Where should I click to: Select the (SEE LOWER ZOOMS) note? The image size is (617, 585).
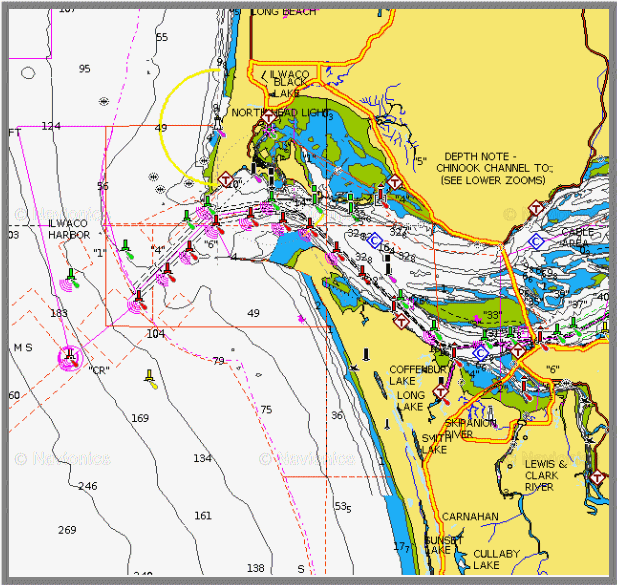pyautogui.click(x=493, y=180)
